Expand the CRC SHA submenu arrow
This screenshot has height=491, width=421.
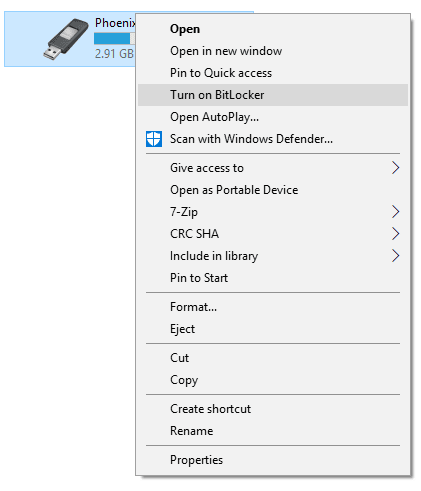pos(395,234)
